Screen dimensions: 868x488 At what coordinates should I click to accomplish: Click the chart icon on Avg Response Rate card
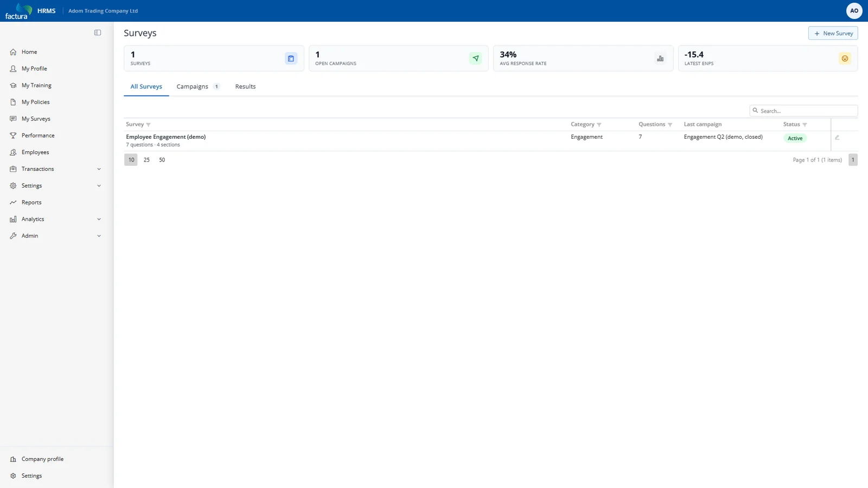point(660,59)
